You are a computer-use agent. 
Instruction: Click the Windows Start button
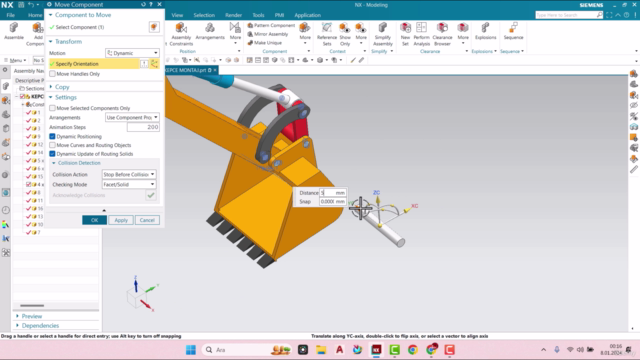tap(191, 350)
